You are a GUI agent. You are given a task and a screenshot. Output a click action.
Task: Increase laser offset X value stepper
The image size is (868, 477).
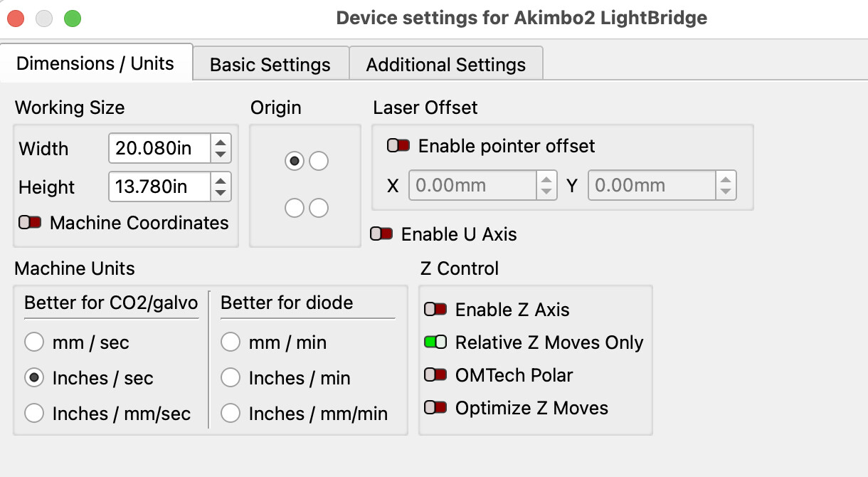pos(546,179)
